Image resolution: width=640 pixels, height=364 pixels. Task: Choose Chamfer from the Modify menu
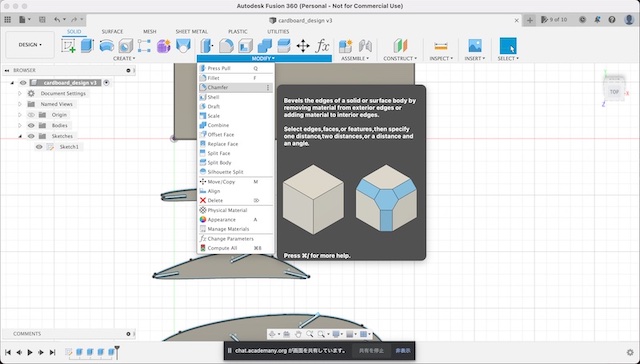235,87
